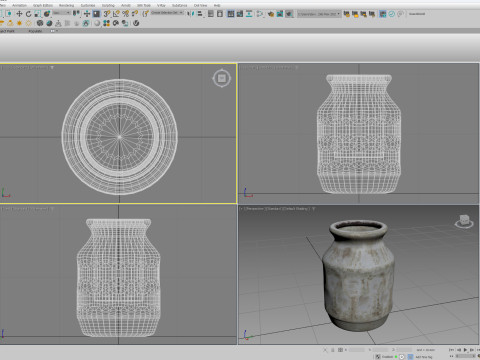The width and height of the screenshot is (480, 360).
Task: Open the Help menu
Action: point(217,5)
